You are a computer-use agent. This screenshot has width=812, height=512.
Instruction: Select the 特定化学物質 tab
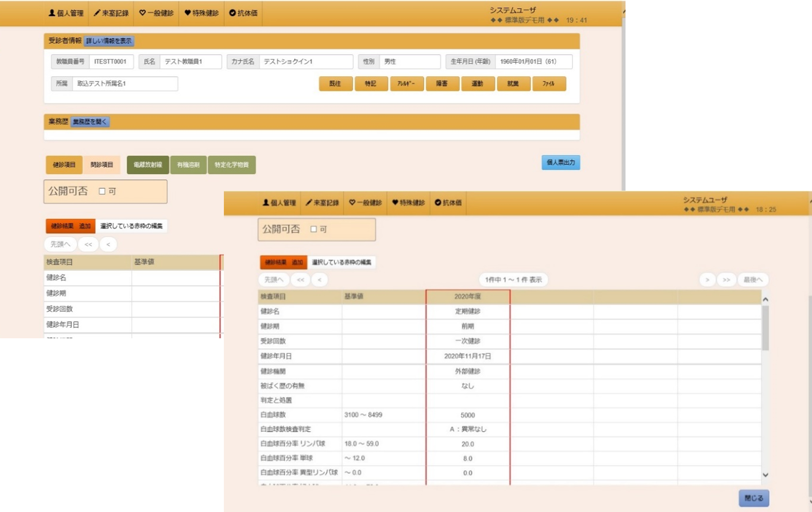tap(232, 165)
